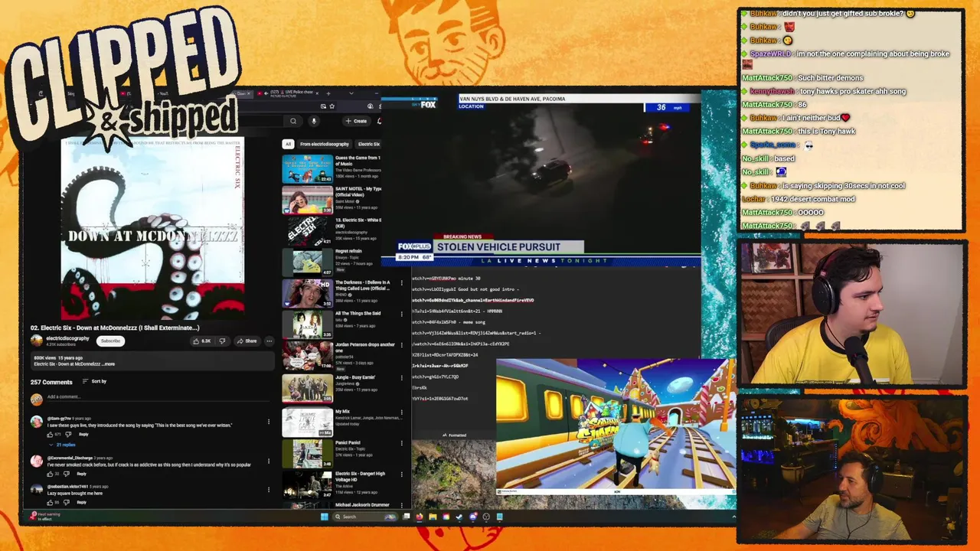Open Firefox from the taskbar
This screenshot has height=551, width=980.
coord(420,517)
